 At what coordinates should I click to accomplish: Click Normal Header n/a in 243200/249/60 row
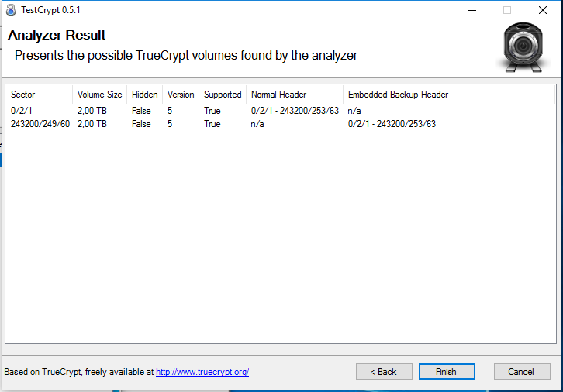pos(257,124)
